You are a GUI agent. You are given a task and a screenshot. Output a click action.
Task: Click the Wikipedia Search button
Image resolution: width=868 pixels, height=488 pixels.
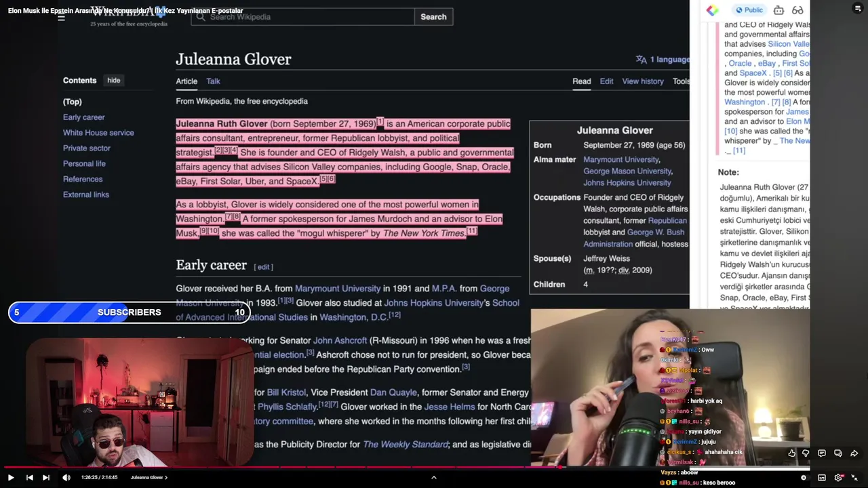pyautogui.click(x=433, y=17)
